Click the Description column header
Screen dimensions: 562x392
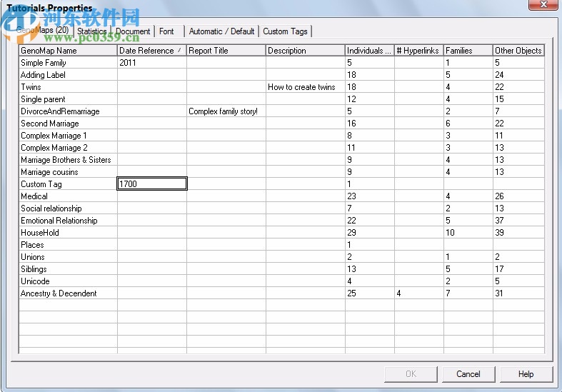pos(306,51)
